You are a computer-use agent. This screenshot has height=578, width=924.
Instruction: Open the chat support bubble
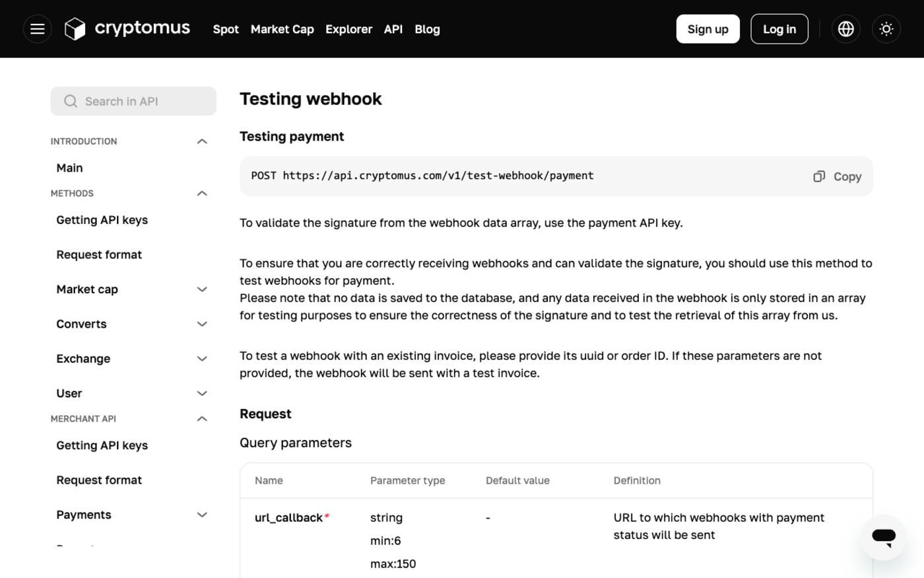coord(884,537)
